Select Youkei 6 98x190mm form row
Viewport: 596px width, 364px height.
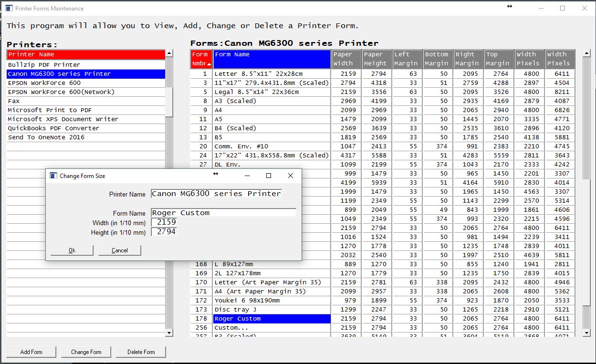tap(272, 301)
